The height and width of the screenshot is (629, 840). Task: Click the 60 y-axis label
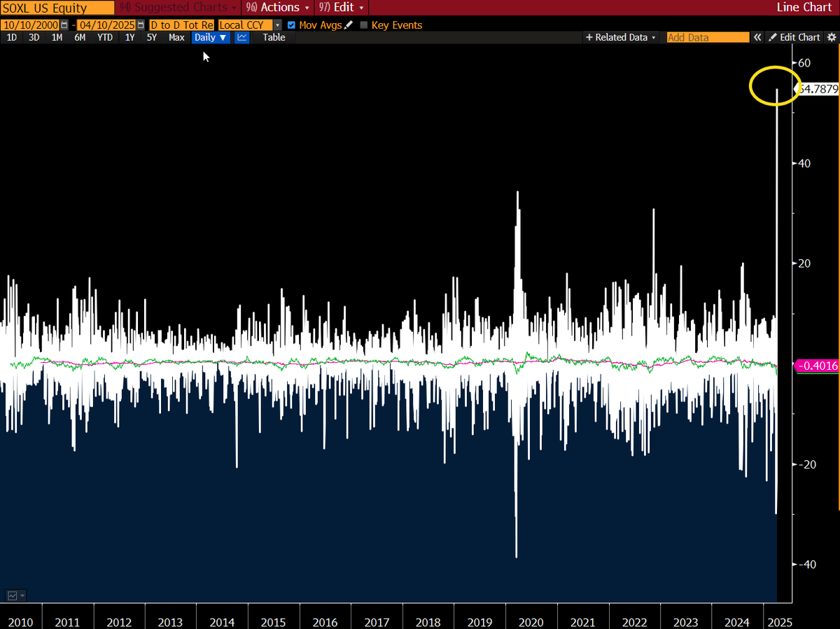[804, 63]
